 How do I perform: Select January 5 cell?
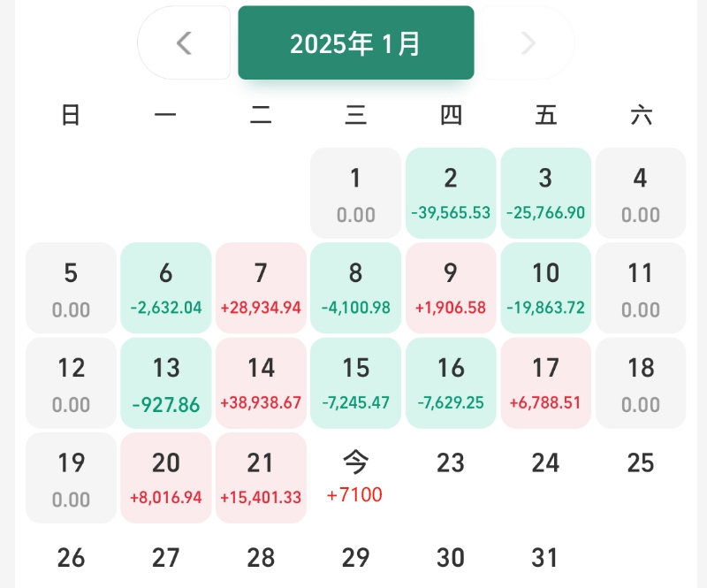tap(71, 288)
